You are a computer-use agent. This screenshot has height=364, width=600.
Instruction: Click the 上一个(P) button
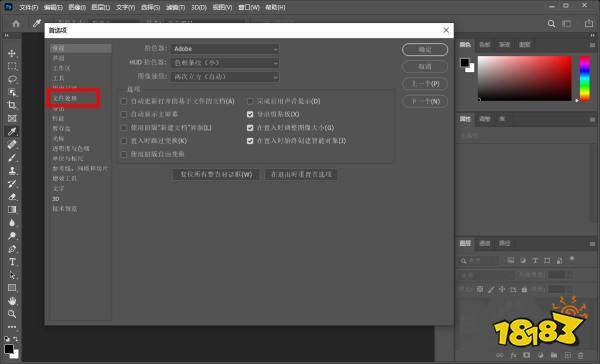pos(425,84)
